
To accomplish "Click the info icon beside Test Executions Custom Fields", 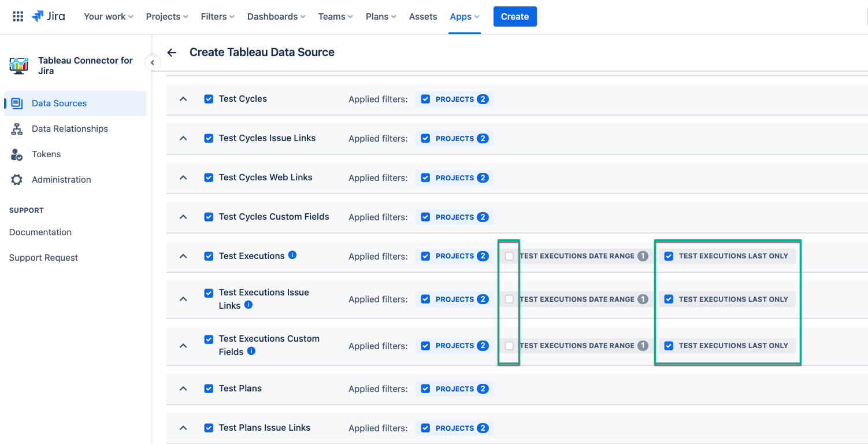I will pyautogui.click(x=251, y=351).
